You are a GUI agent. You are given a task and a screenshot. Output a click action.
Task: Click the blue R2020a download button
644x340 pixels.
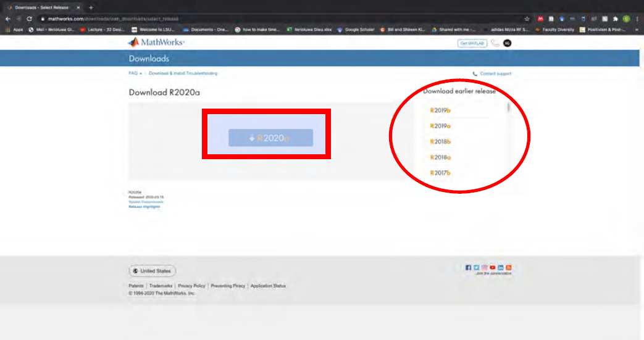pyautogui.click(x=270, y=138)
